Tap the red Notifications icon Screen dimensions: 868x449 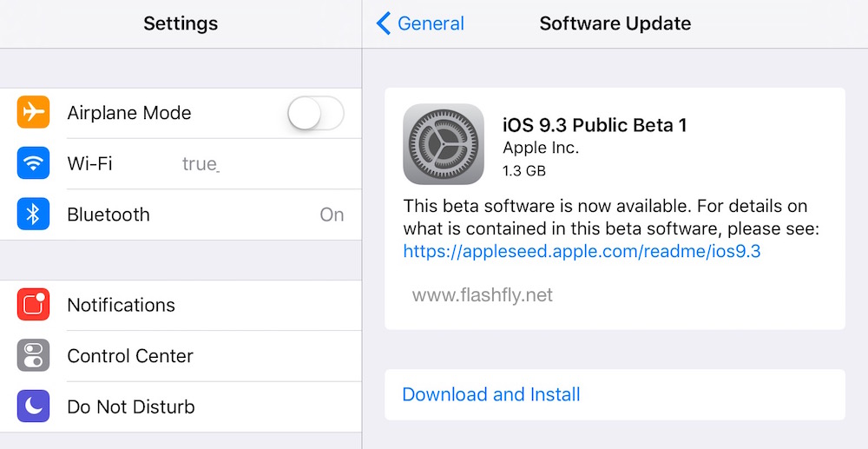pyautogui.click(x=33, y=305)
